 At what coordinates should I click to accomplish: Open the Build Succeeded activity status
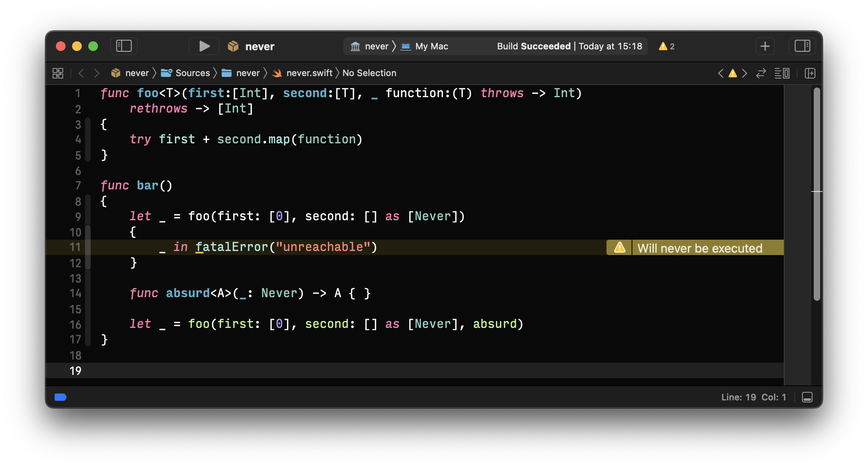pyautogui.click(x=569, y=46)
